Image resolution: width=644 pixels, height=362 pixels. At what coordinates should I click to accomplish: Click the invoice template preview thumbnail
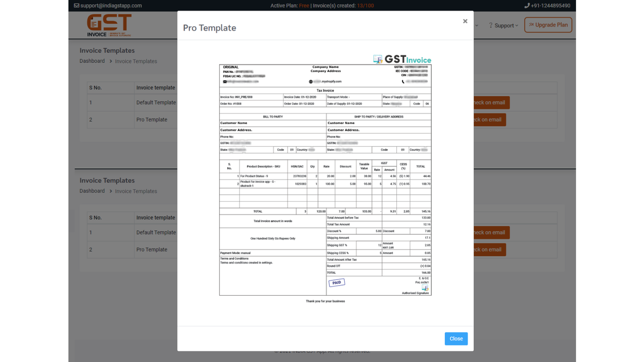tap(325, 178)
